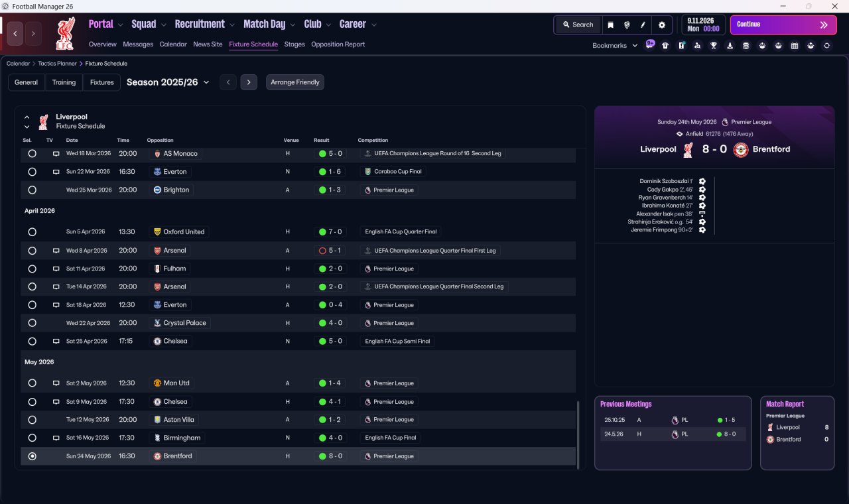Expand the Squad menu chevron
The height and width of the screenshot is (504, 849).
click(163, 25)
